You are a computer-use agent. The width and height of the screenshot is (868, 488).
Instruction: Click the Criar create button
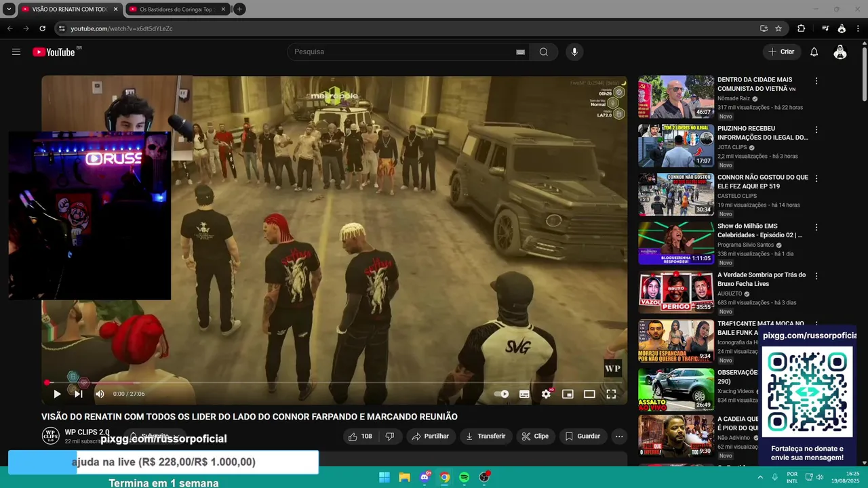coord(781,52)
